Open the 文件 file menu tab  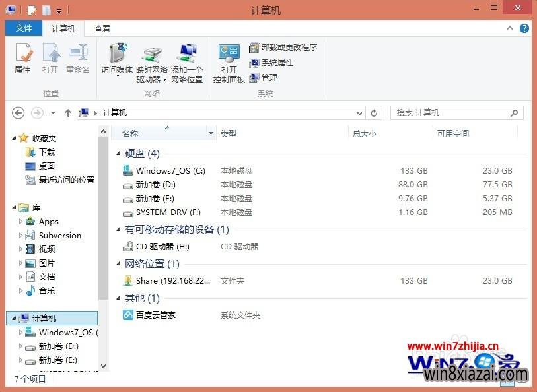pos(24,29)
